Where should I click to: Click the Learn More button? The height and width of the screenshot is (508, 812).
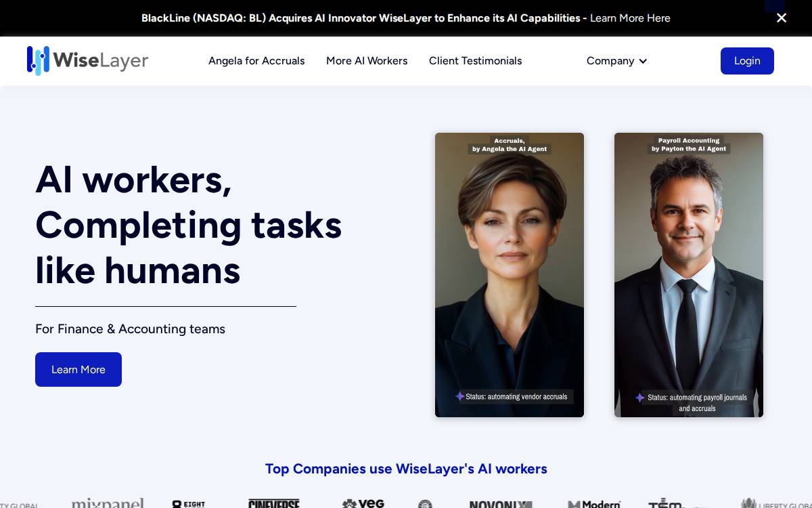tap(78, 369)
